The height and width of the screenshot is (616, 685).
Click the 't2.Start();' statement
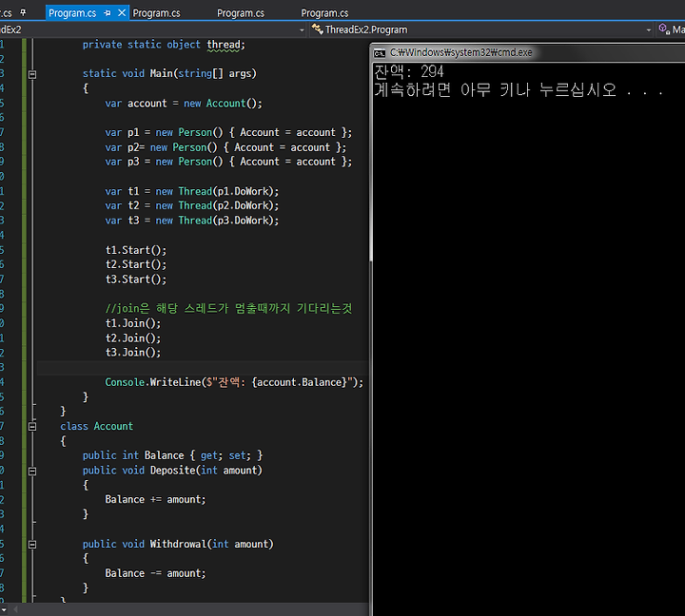136,264
